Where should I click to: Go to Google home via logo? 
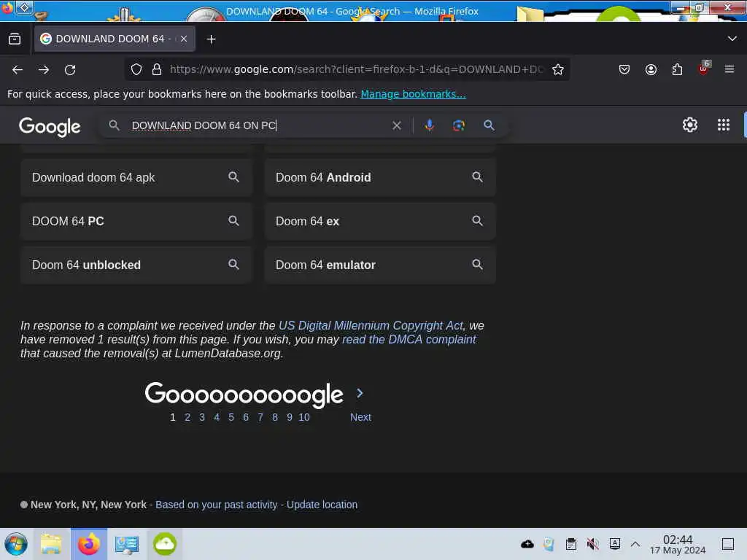pyautogui.click(x=50, y=127)
